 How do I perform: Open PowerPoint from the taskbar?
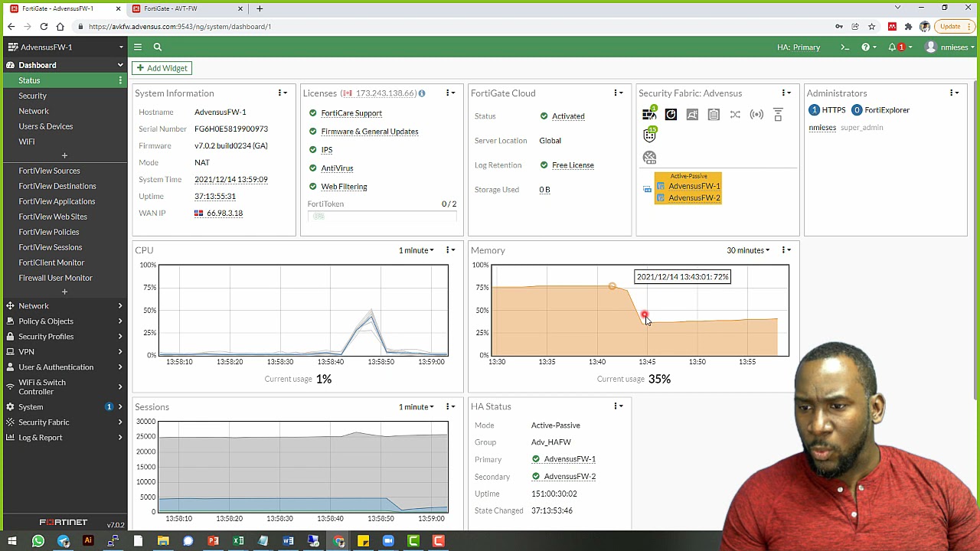point(213,541)
